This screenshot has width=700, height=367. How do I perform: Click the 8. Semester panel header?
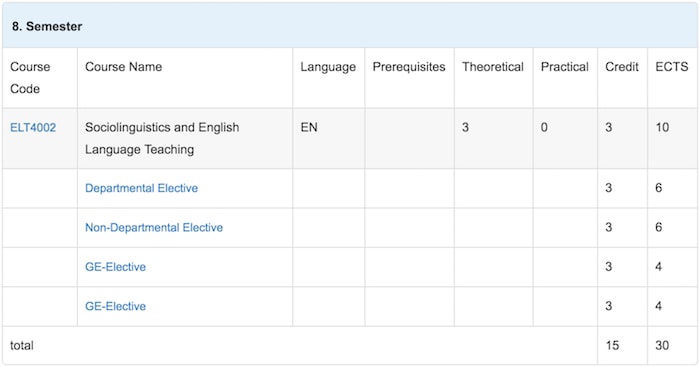pyautogui.click(x=350, y=26)
